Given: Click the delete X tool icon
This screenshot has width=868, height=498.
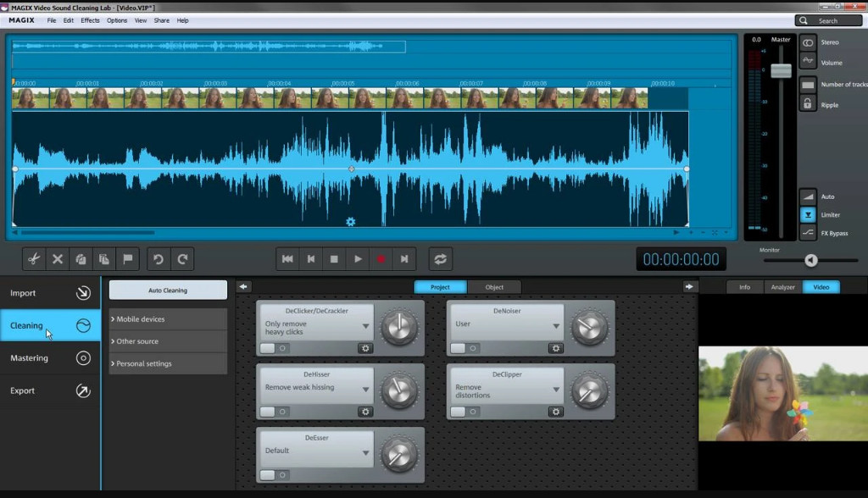Looking at the screenshot, I should pos(58,259).
